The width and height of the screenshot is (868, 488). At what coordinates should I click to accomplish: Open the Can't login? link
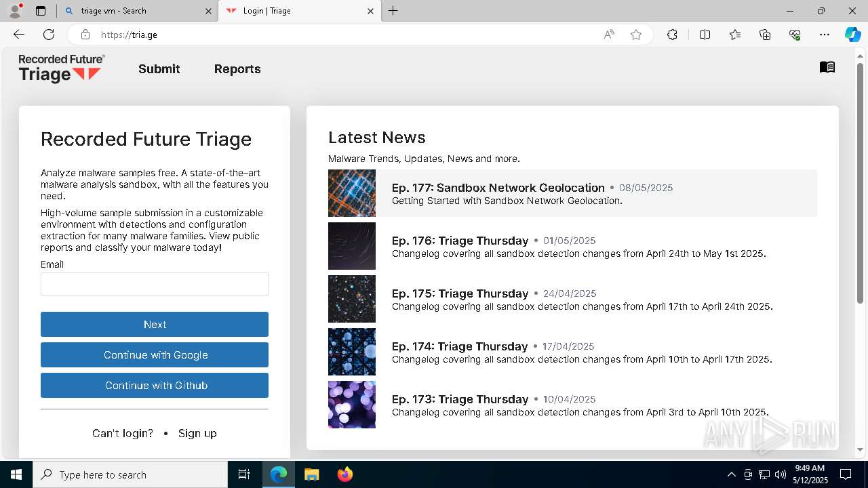point(123,433)
